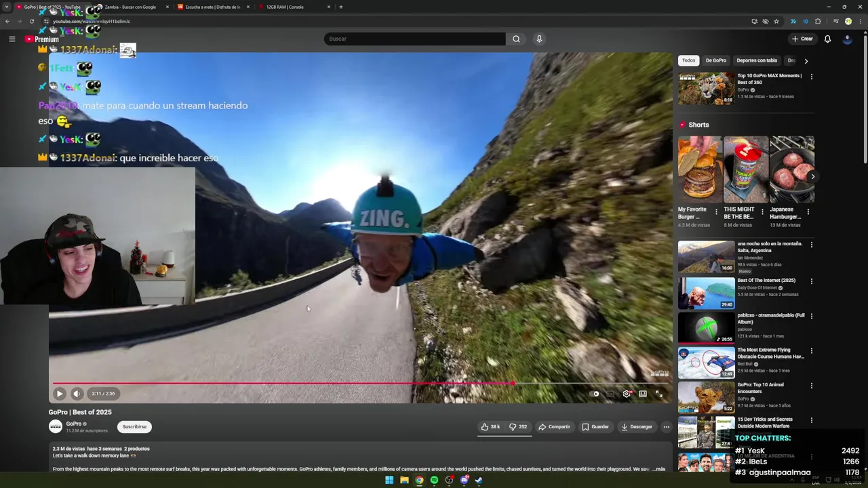Switch to Escucha a mate SoundCloud tab

click(x=213, y=7)
